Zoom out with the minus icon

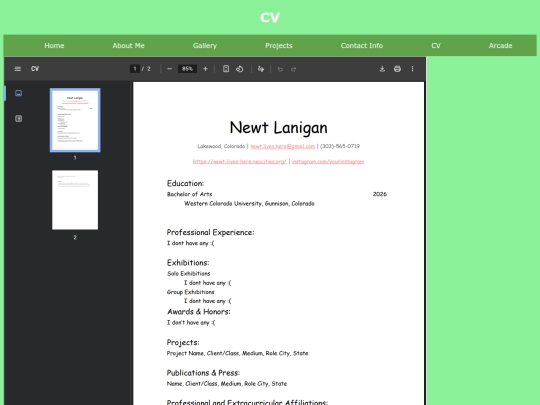(x=169, y=69)
